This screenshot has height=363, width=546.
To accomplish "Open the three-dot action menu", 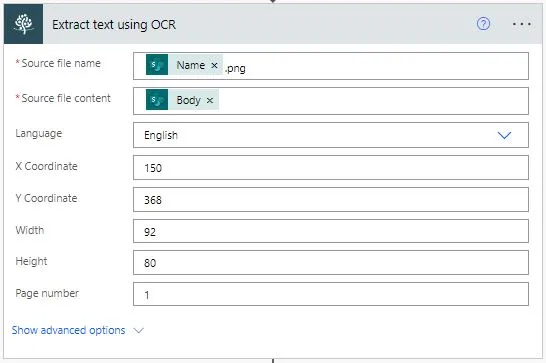I will (522, 24).
